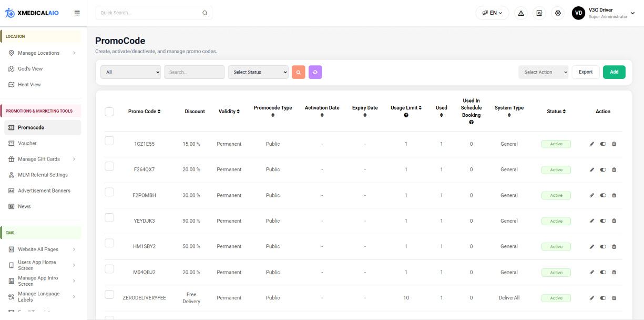Open MLM Referral Settings in sidebar
644x320 pixels.
[43, 175]
